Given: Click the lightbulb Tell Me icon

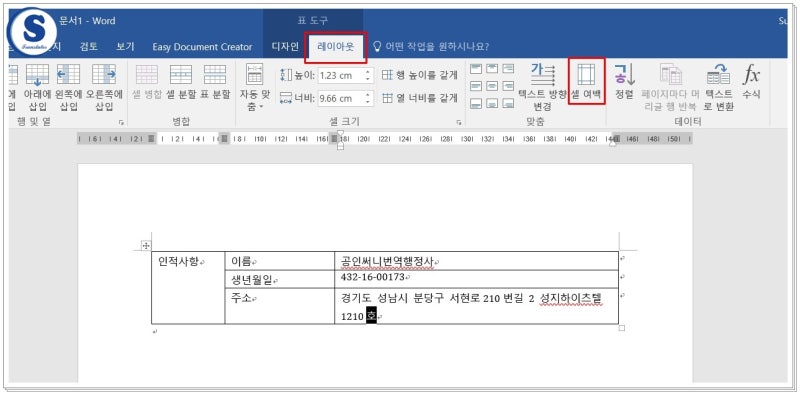Looking at the screenshot, I should [x=378, y=46].
